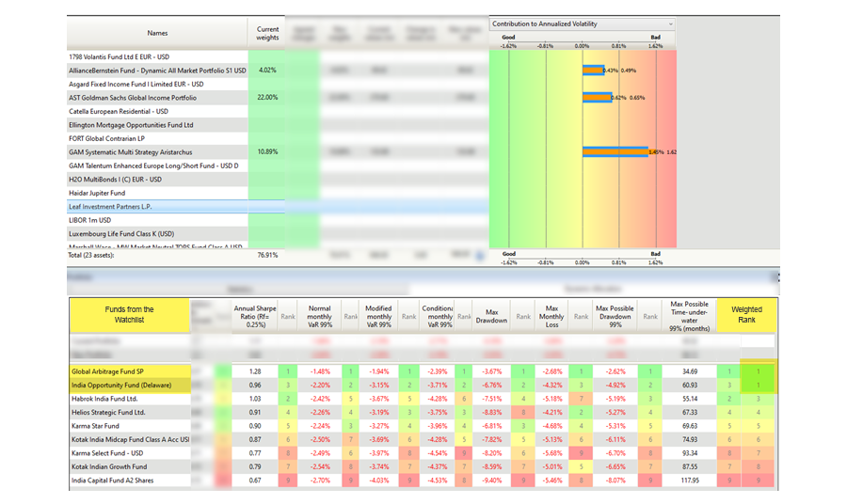Click AllianceBernstein volatility contribution bar
The image size is (847, 504).
[x=593, y=71]
